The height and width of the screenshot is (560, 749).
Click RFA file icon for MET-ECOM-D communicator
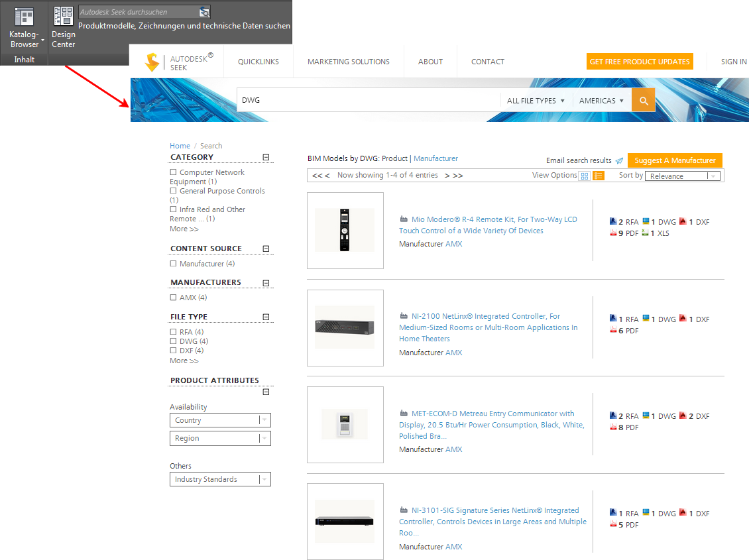(x=613, y=416)
